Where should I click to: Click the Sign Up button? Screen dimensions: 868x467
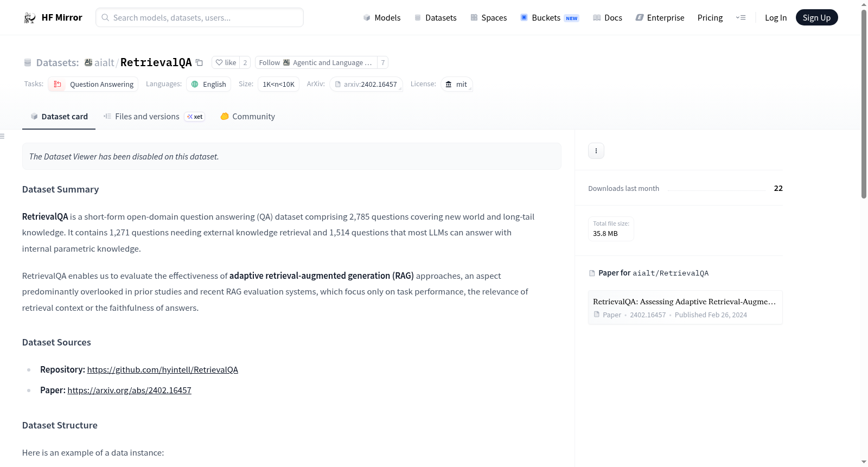click(x=817, y=17)
